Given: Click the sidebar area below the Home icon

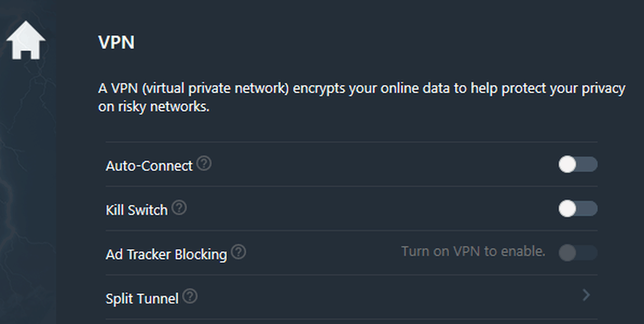Looking at the screenshot, I should pos(27,190).
